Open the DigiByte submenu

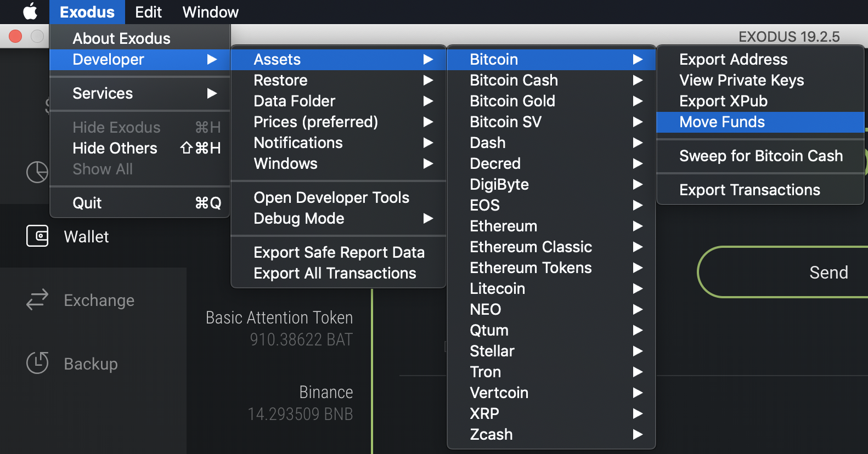(x=551, y=184)
